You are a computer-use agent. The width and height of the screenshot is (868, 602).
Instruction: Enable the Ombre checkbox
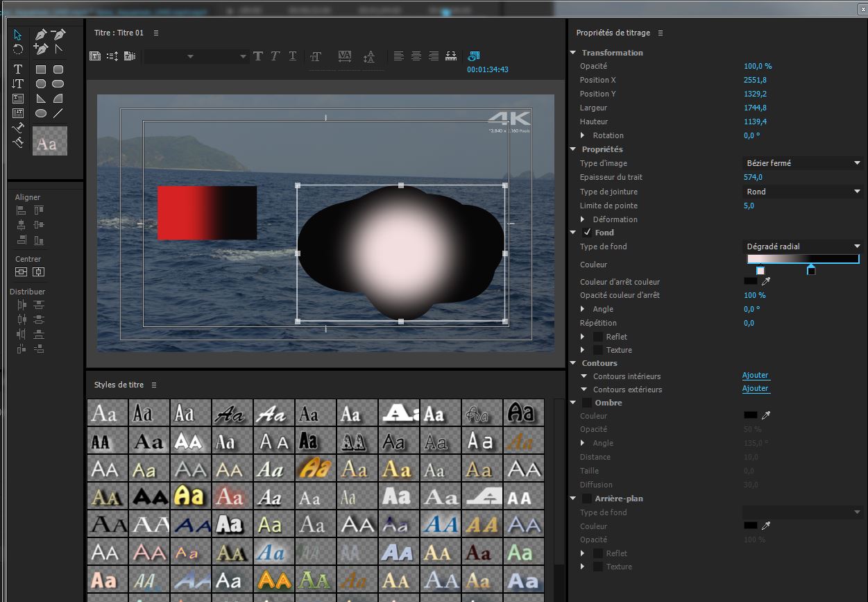tap(587, 403)
